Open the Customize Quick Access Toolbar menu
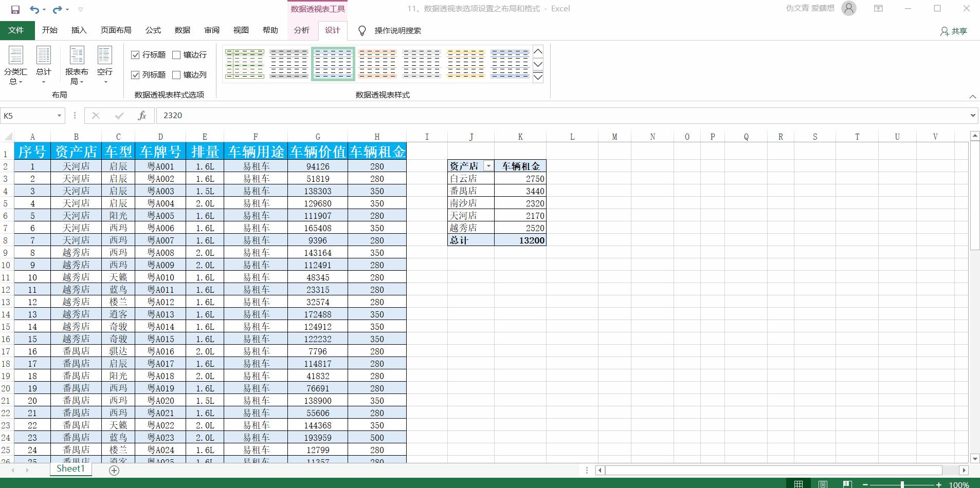980x488 pixels. tap(80, 9)
